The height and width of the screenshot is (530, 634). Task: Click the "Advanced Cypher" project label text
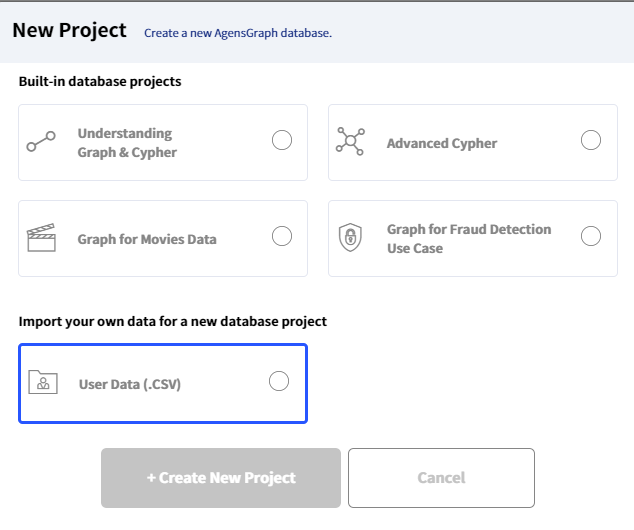coord(442,143)
